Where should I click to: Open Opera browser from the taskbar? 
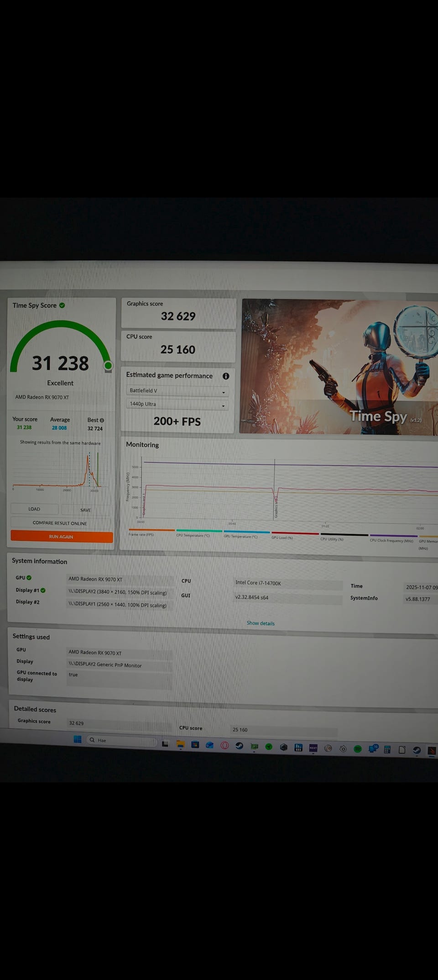click(x=224, y=745)
